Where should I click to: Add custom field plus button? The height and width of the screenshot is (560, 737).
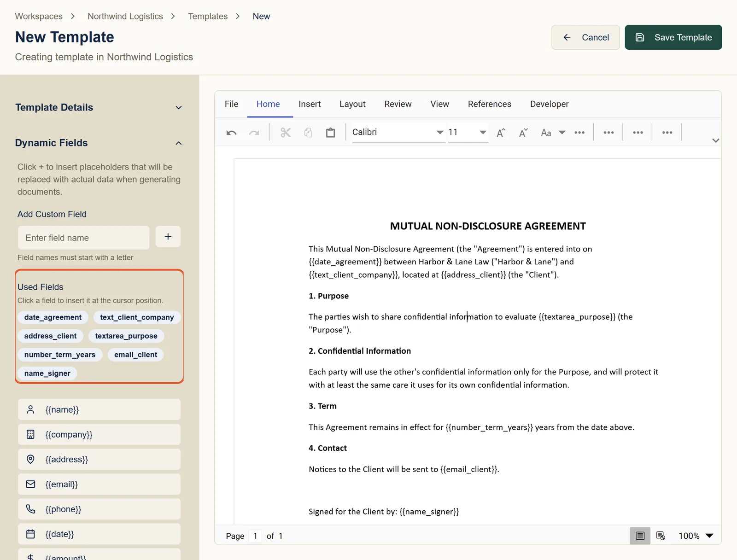tap(168, 237)
